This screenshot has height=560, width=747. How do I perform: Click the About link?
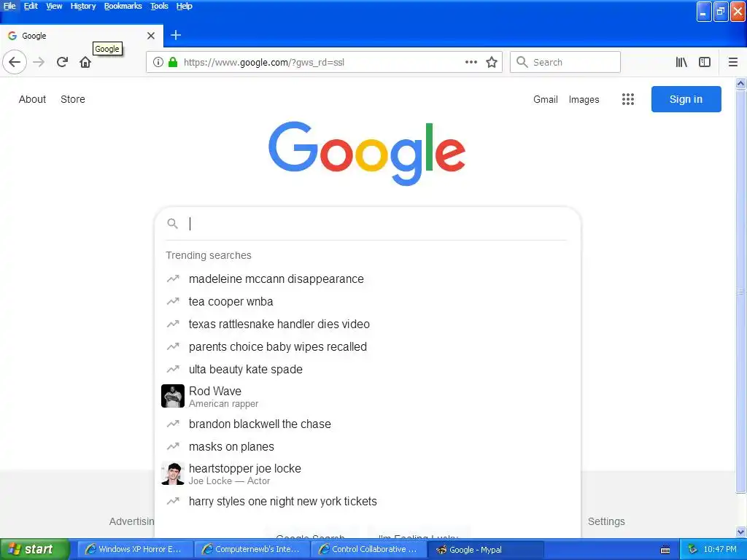[x=32, y=99]
